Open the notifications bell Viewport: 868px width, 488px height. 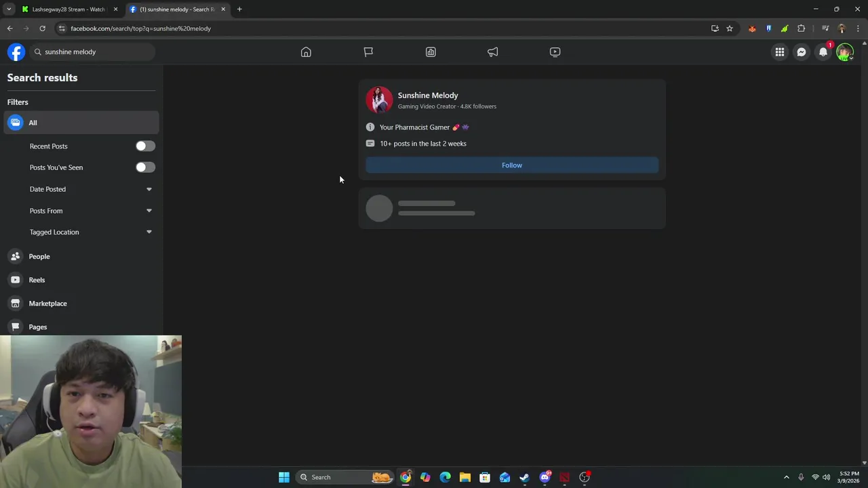coord(823,52)
